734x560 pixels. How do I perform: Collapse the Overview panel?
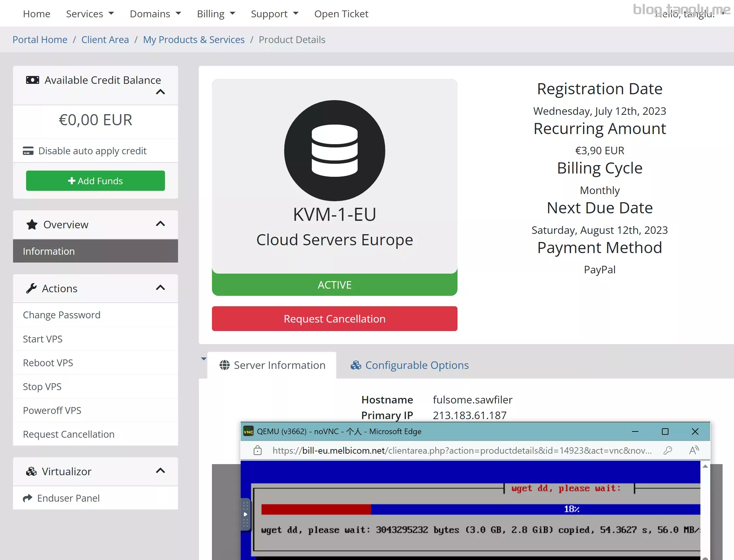click(x=161, y=224)
